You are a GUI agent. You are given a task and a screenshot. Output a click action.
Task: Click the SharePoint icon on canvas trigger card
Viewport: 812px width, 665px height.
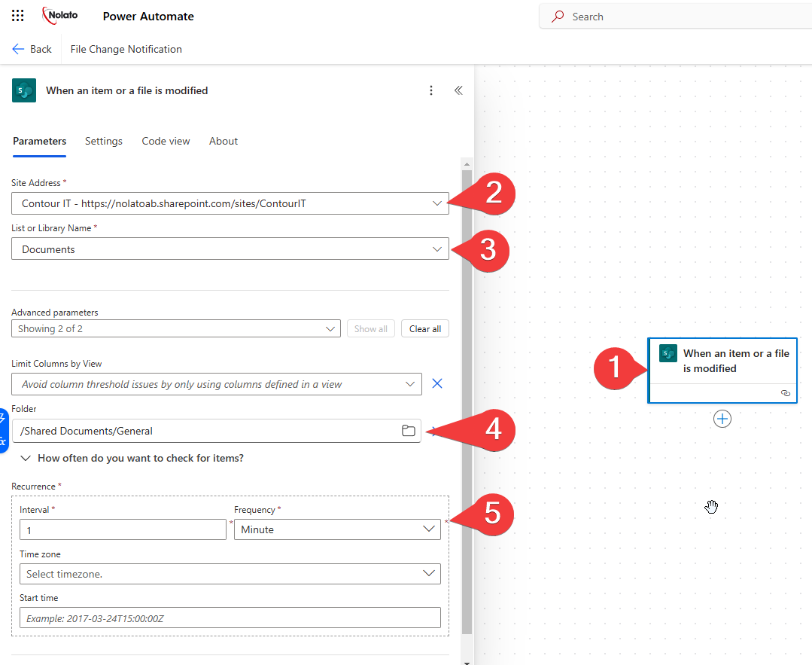[668, 353]
